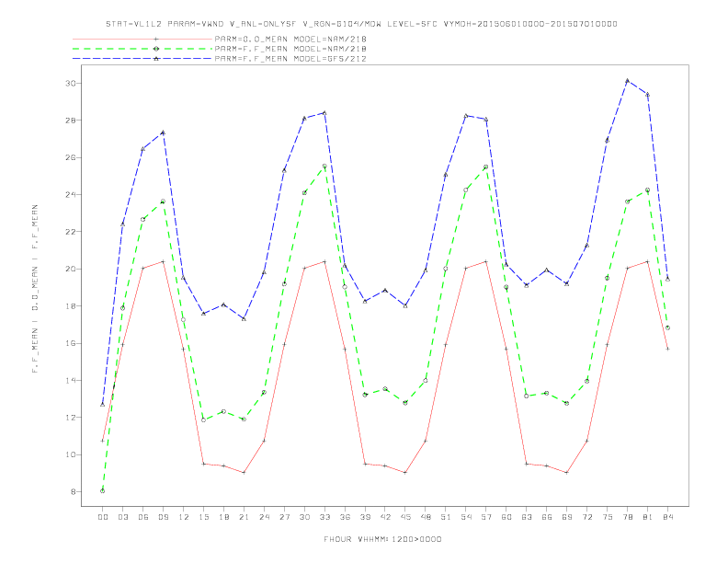Click x-axis tick label 81
Screen dimensions: 728x563
pos(648,517)
